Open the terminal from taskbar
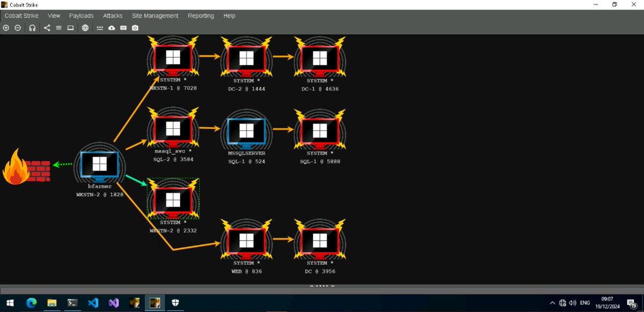Screen dimensions: 644x312 pos(72,302)
